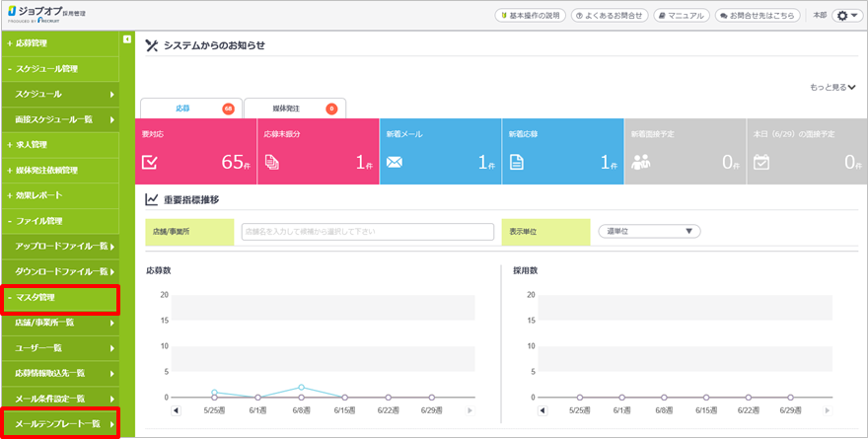The width and height of the screenshot is (868, 439).
Task: Expand もっと見る in system notices
Action: click(832, 88)
